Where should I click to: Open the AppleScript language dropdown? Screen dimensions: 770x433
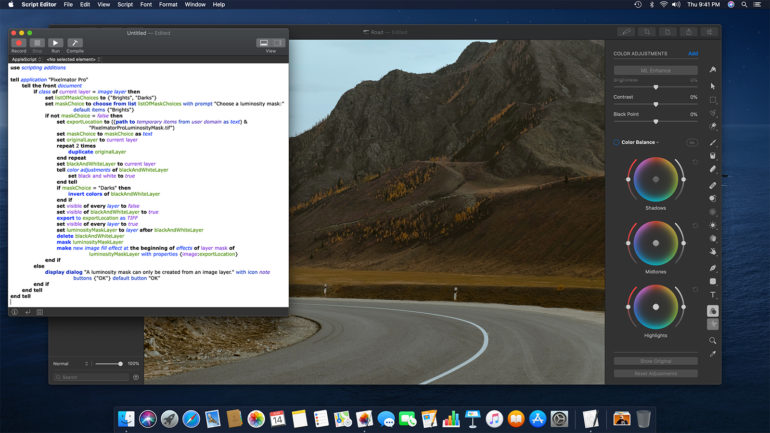coord(26,59)
